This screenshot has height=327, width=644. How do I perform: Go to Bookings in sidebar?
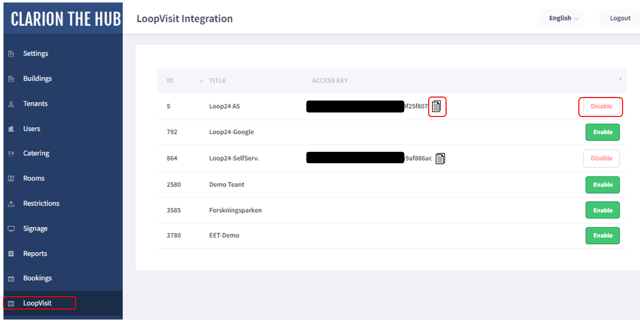[x=37, y=278]
